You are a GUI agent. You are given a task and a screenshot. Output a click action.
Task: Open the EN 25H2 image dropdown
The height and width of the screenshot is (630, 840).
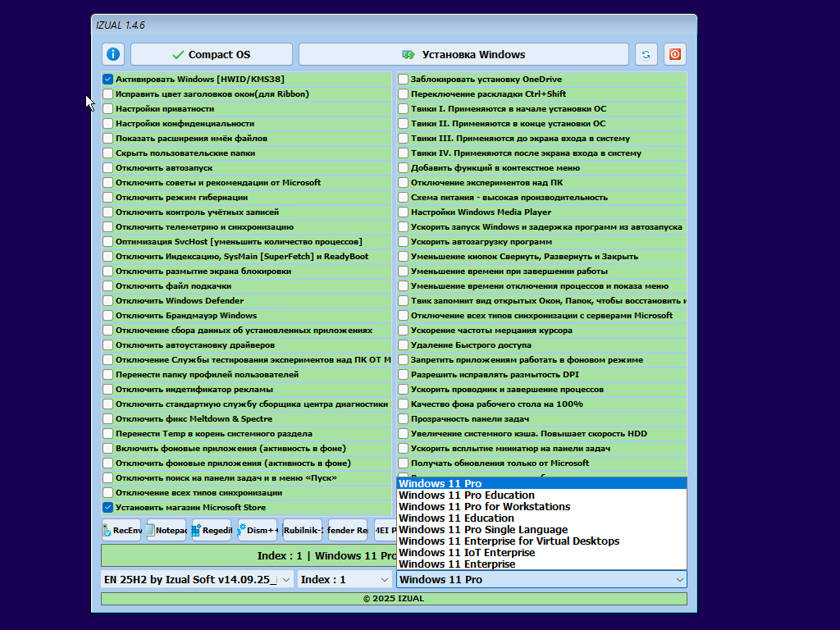pos(197,579)
